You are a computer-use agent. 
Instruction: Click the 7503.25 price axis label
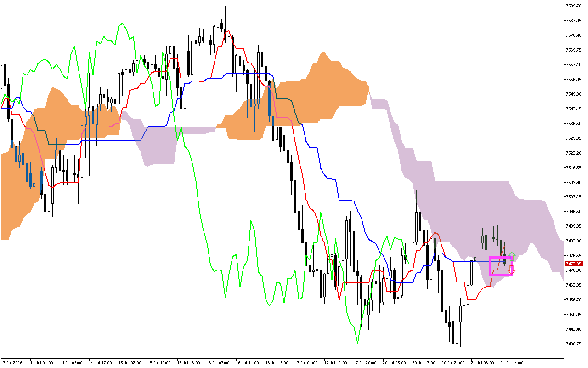tap(574, 197)
